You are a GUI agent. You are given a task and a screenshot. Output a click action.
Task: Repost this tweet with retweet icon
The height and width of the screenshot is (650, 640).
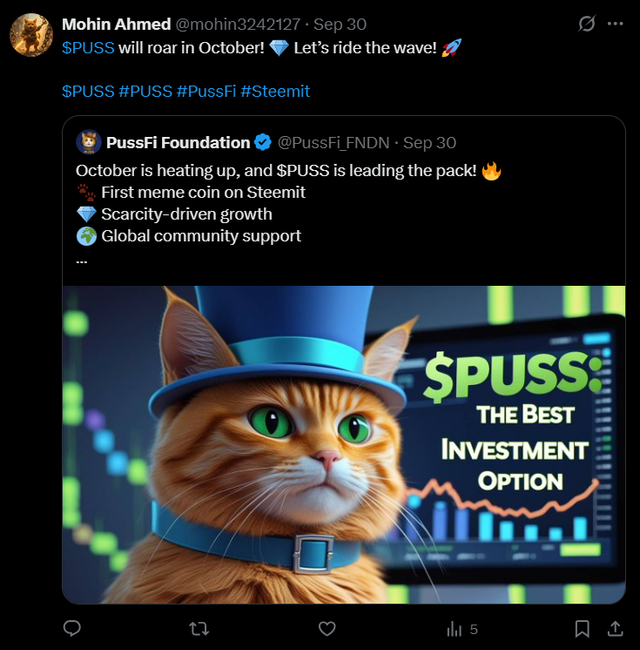(199, 628)
